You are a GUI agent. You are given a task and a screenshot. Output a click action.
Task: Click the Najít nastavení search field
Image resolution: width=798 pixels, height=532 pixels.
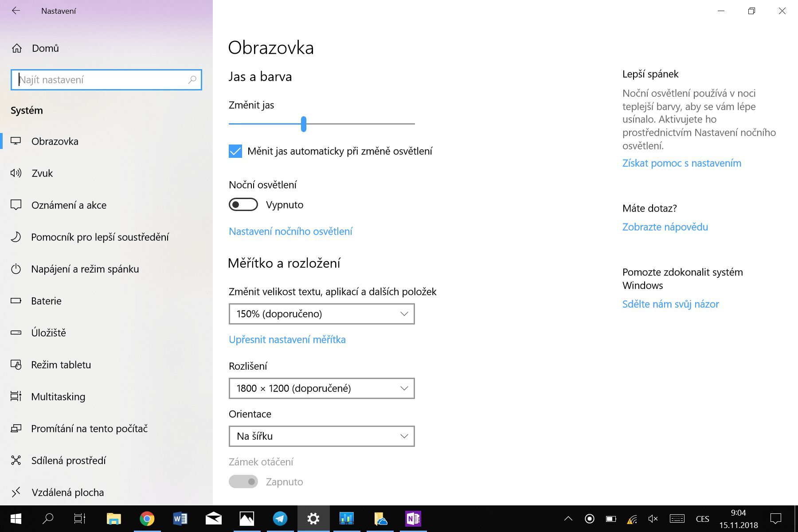pos(106,80)
